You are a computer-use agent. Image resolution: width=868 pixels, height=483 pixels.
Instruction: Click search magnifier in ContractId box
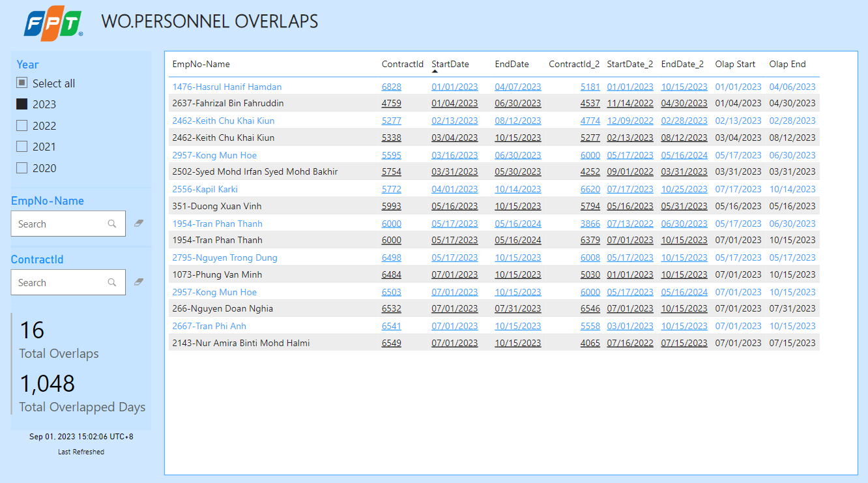click(112, 282)
